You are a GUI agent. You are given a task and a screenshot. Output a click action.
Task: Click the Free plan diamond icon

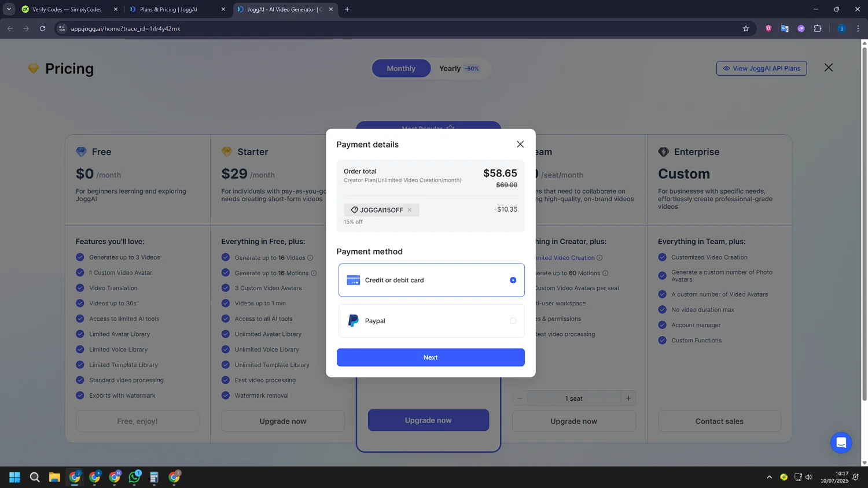click(x=81, y=151)
